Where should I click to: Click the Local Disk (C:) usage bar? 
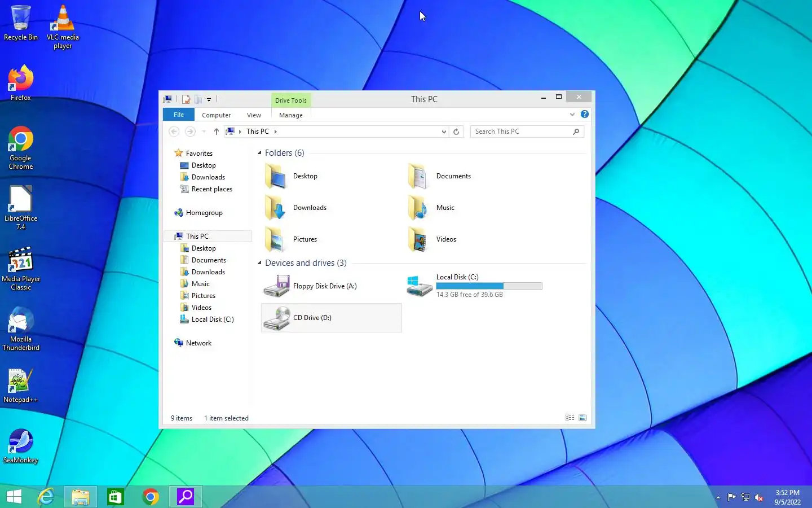click(x=489, y=286)
